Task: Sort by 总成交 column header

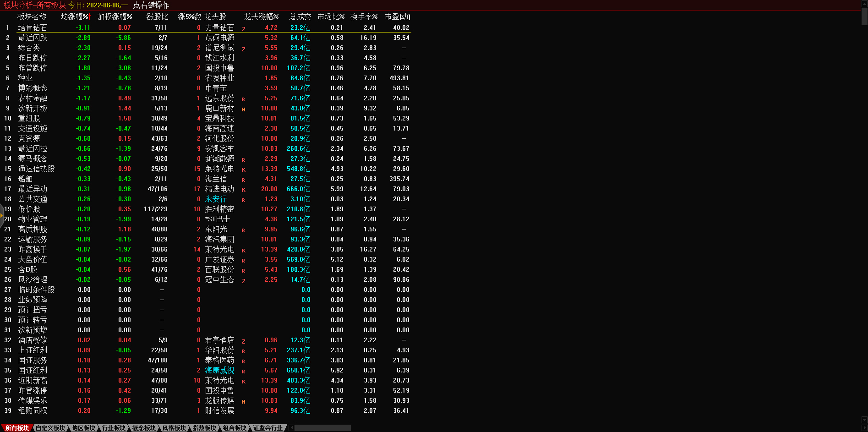Action: tap(300, 16)
